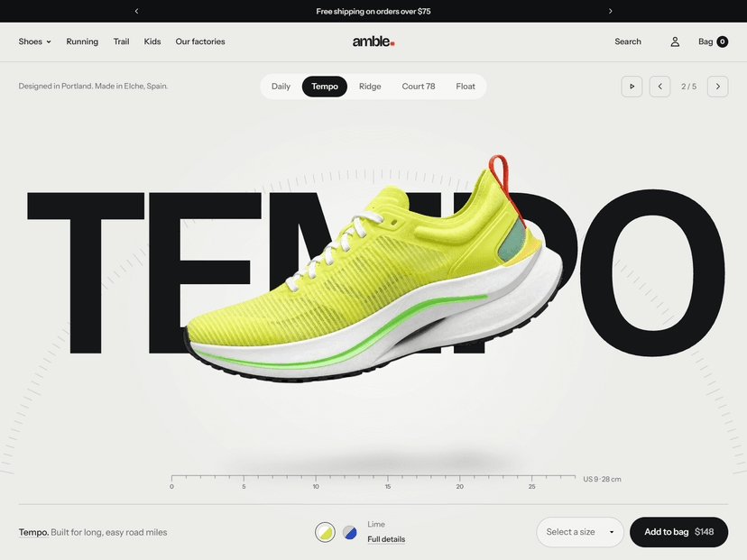Choose the blue and grey color swatch

pyautogui.click(x=350, y=532)
